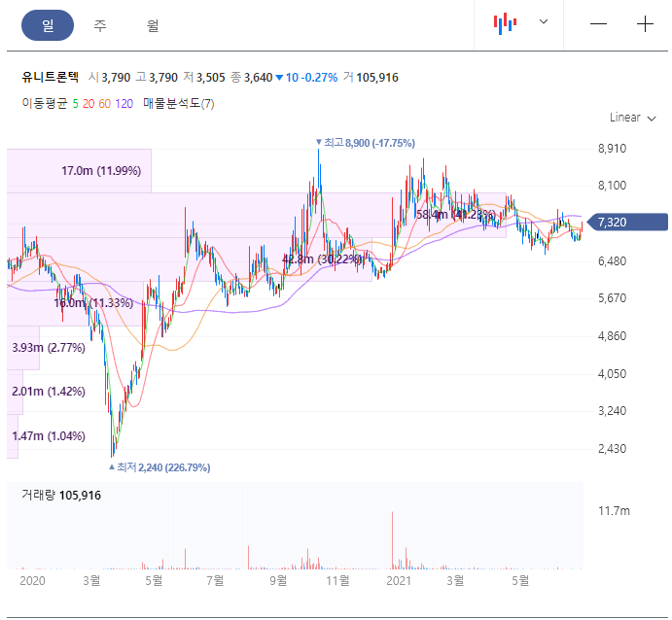
Task: Click the 2,430 price axis label
Action: click(x=612, y=449)
